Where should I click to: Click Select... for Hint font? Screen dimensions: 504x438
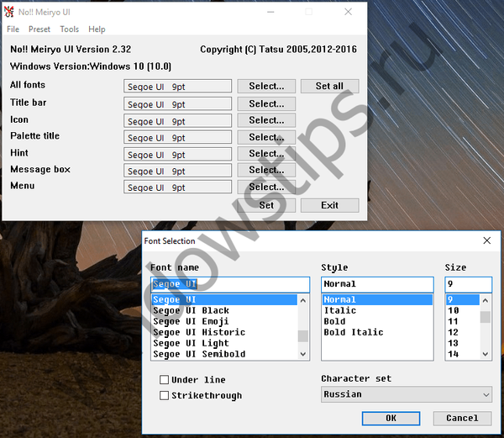point(266,154)
